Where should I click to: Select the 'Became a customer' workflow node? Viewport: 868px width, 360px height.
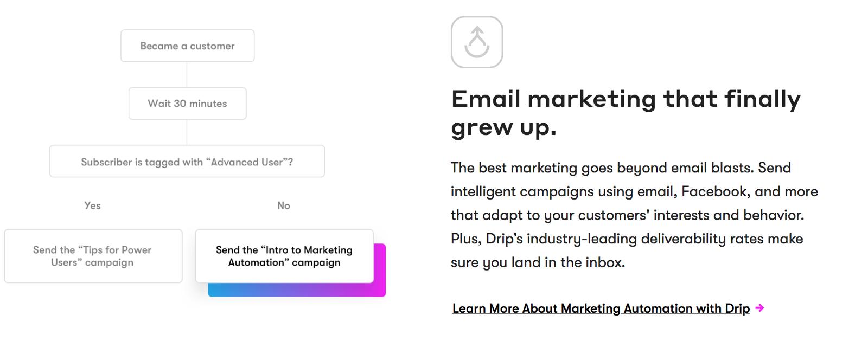pyautogui.click(x=187, y=46)
